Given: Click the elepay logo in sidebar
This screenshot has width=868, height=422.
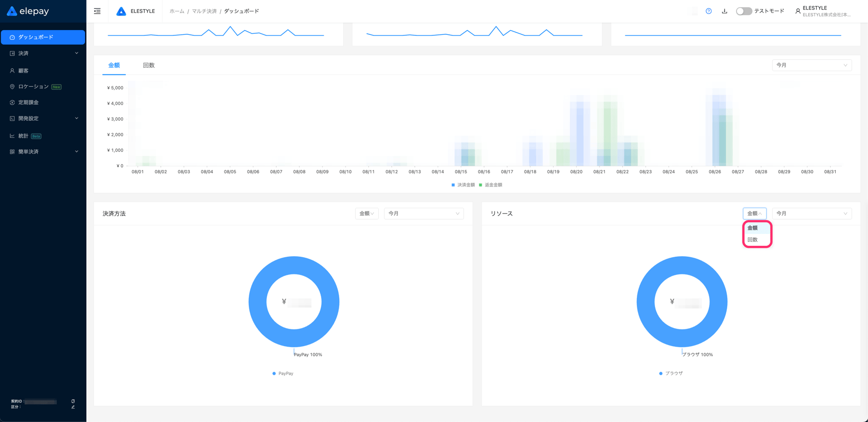Looking at the screenshot, I should point(28,11).
